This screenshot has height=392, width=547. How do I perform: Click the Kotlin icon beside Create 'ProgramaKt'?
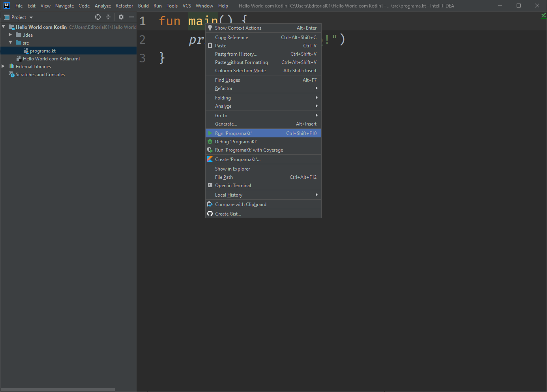tap(210, 159)
